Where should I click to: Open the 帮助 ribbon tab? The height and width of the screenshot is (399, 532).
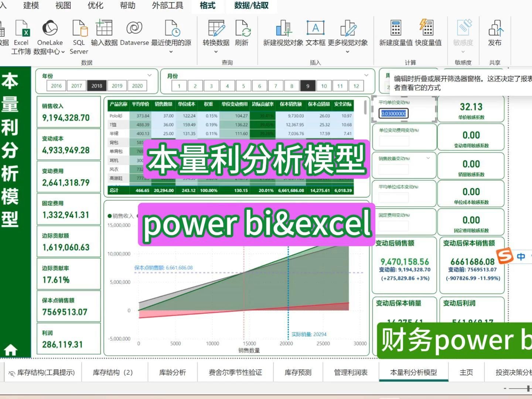pos(128,6)
